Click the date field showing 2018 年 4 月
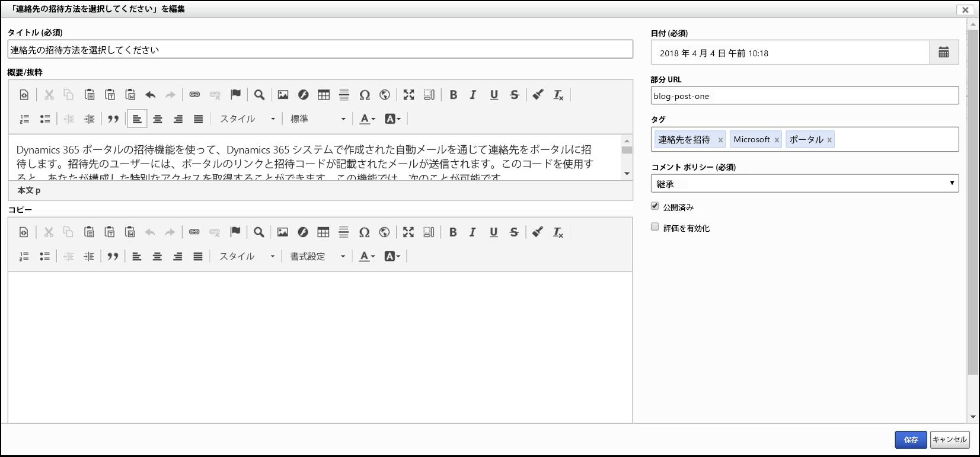Viewport: 980px width, 457px height. (790, 53)
